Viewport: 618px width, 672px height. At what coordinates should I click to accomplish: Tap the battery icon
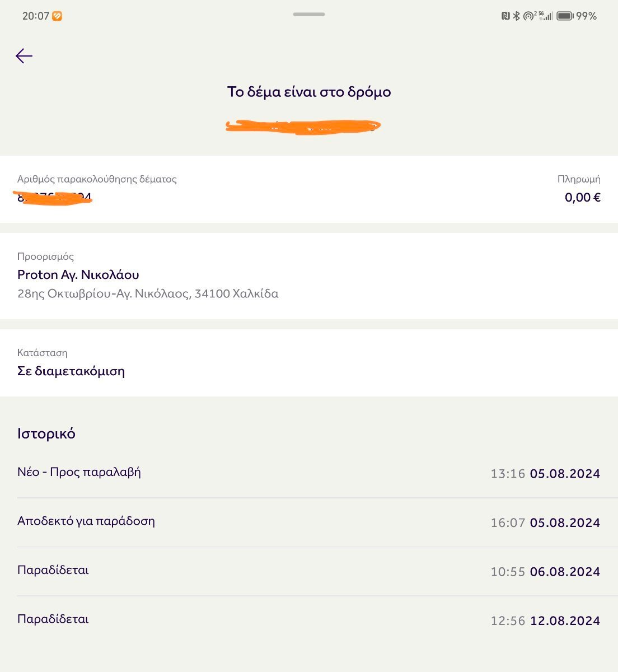pyautogui.click(x=564, y=16)
